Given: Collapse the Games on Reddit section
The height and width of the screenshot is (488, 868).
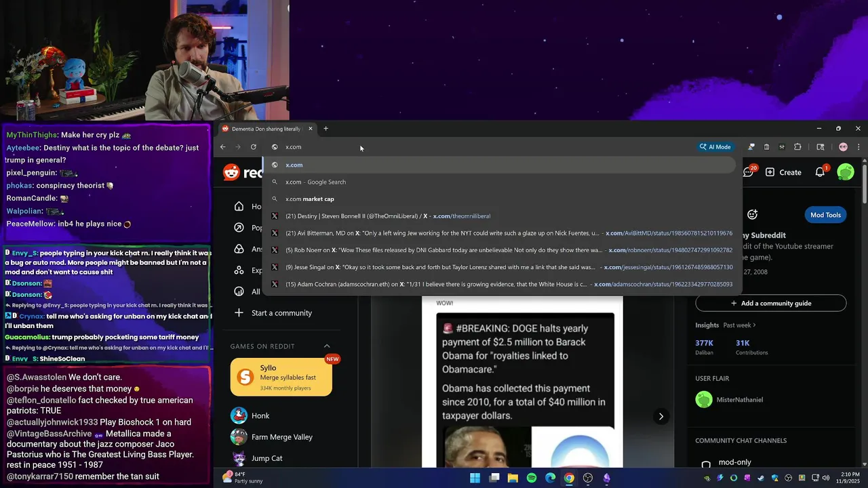Looking at the screenshot, I should [x=327, y=346].
